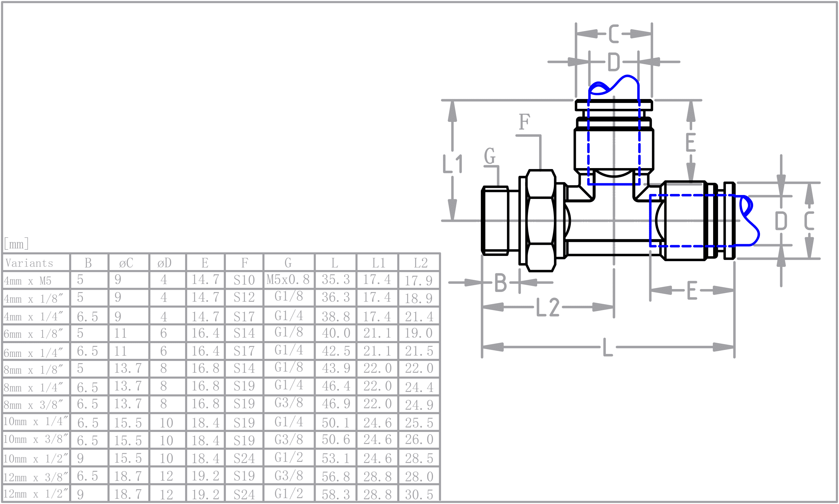Click the øD column header in the table
The width and height of the screenshot is (839, 504).
click(165, 263)
